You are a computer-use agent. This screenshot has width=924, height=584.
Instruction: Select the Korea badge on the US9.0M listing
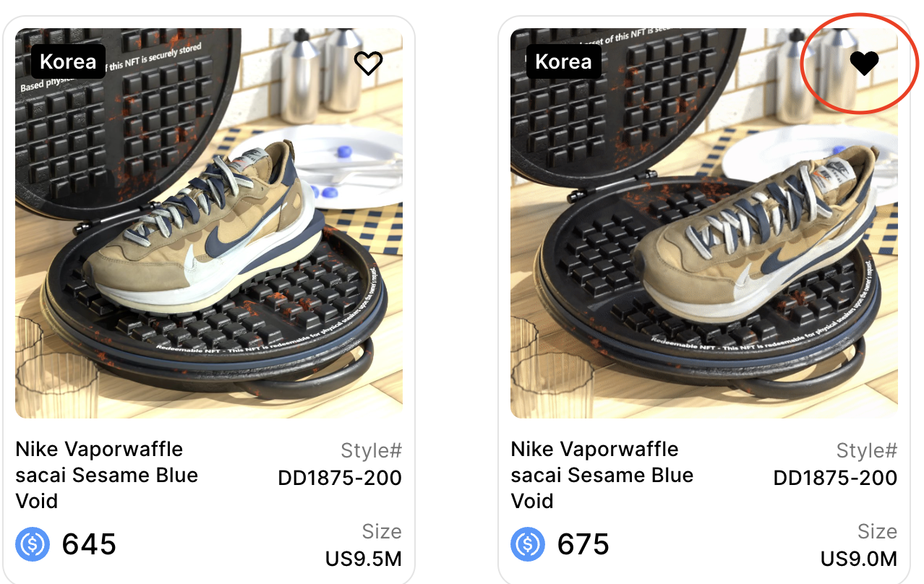coord(563,61)
